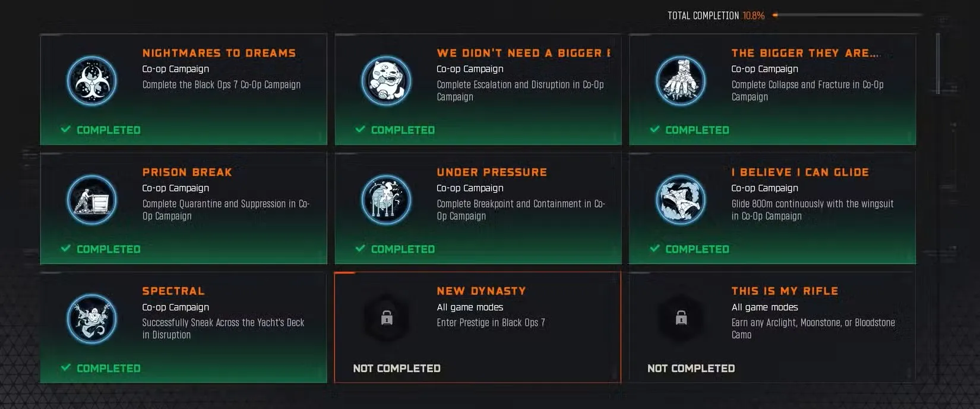Select the Under Pressure cow emblem icon

(x=385, y=200)
